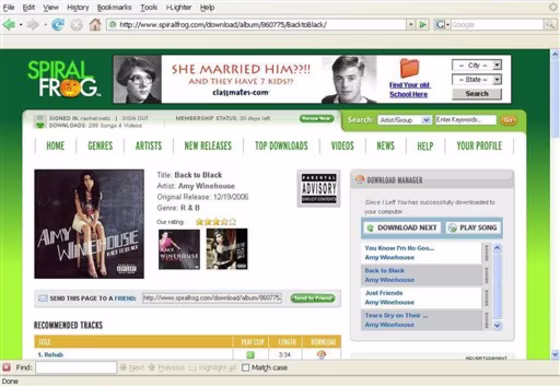560x386 pixels.
Task: Click the SIGN OUT link
Action: [x=135, y=118]
